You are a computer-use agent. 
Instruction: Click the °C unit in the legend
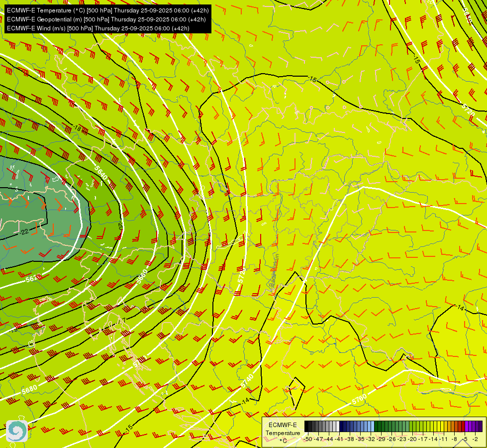pyautogui.click(x=283, y=441)
